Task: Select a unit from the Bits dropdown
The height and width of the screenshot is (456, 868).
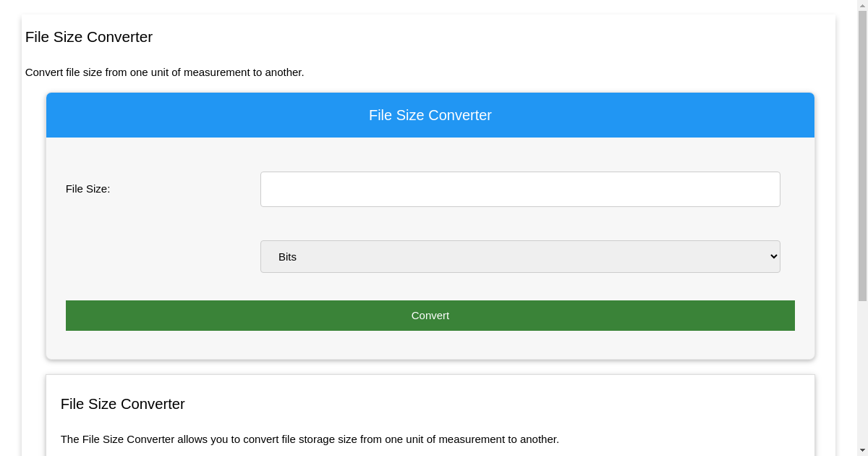Action: (520, 256)
